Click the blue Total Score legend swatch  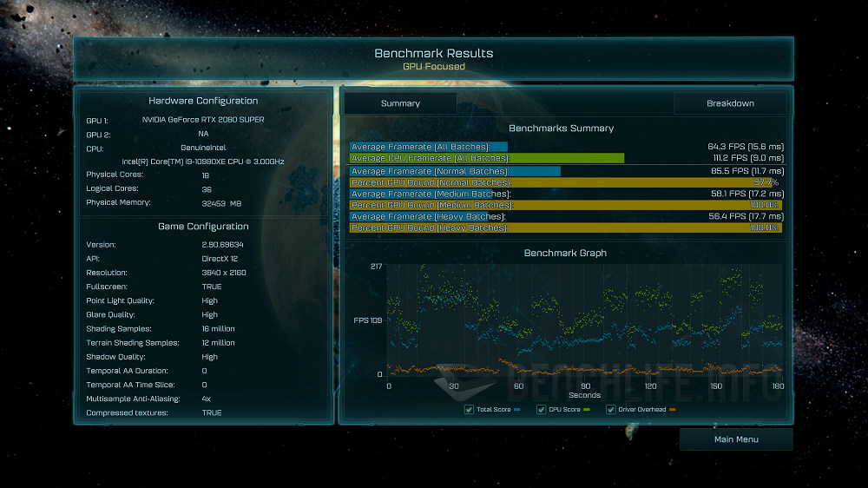(517, 410)
